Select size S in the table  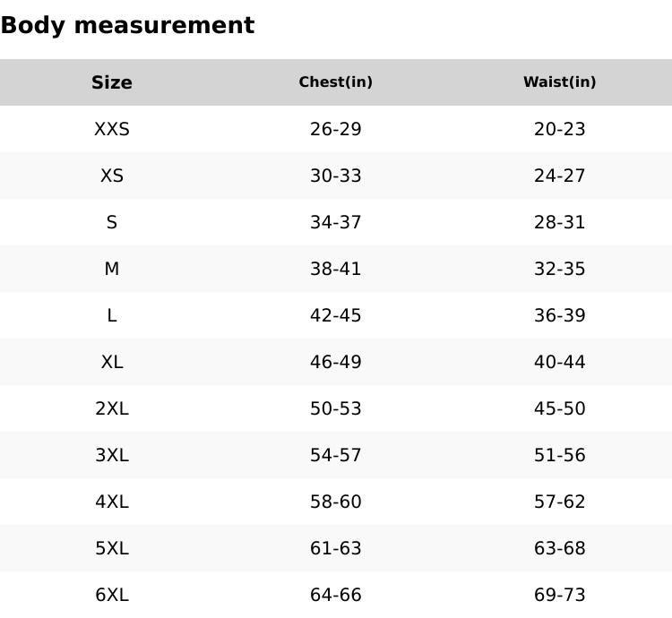point(112,222)
